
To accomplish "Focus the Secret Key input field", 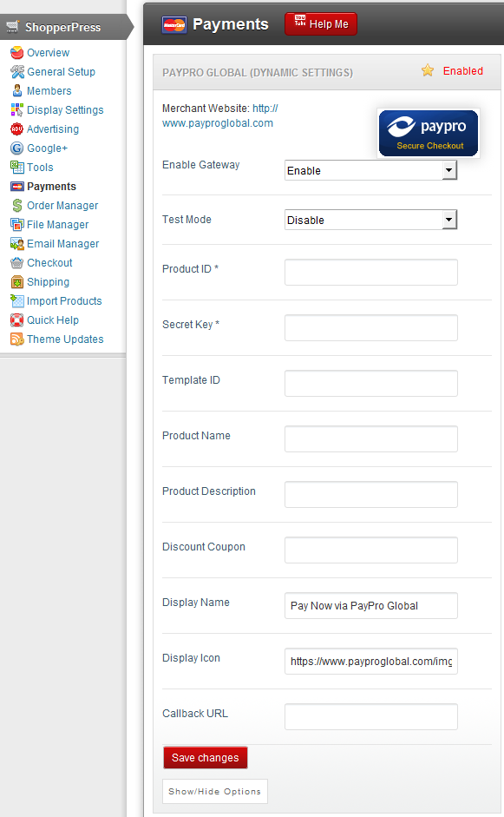I will (x=370, y=327).
